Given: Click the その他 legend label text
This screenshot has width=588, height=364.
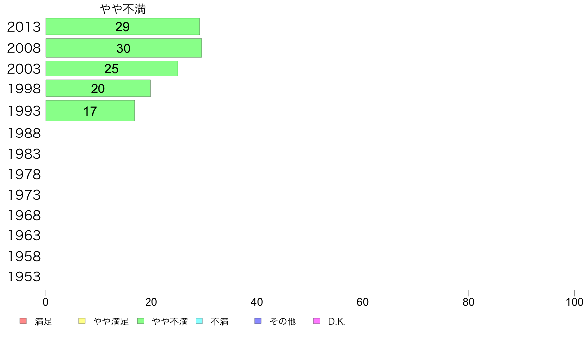Looking at the screenshot, I should pos(283,321).
